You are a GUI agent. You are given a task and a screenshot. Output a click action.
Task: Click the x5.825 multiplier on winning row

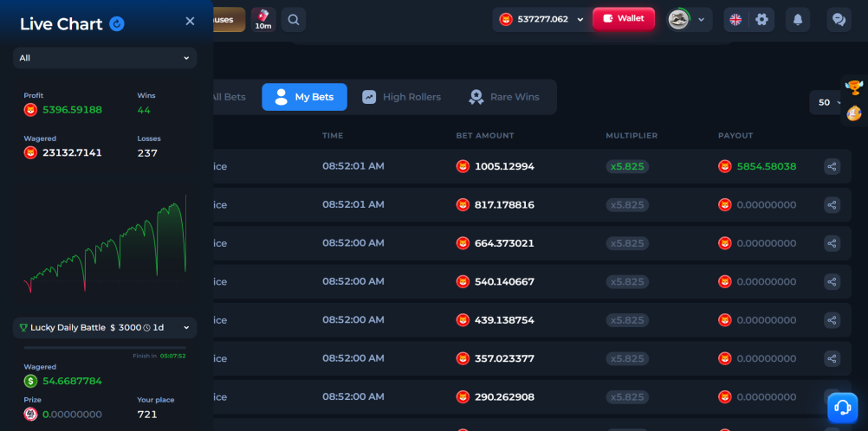point(627,166)
